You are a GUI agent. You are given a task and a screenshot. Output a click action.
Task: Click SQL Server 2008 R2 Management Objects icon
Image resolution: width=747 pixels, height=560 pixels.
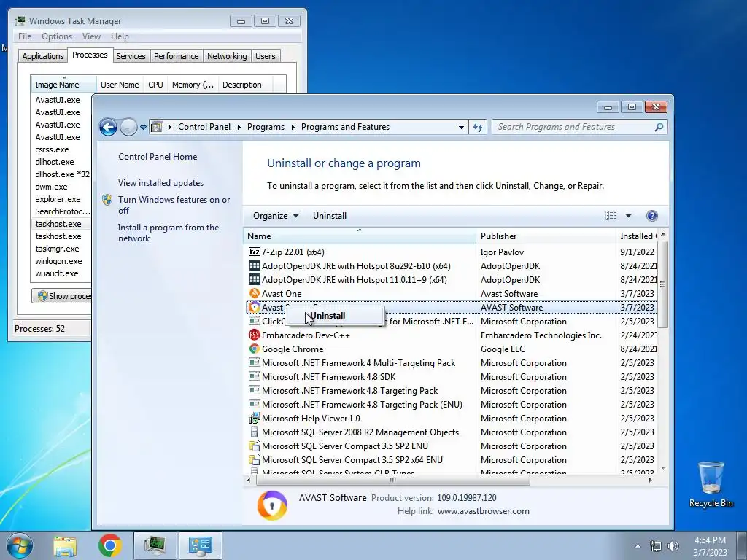[x=255, y=432]
